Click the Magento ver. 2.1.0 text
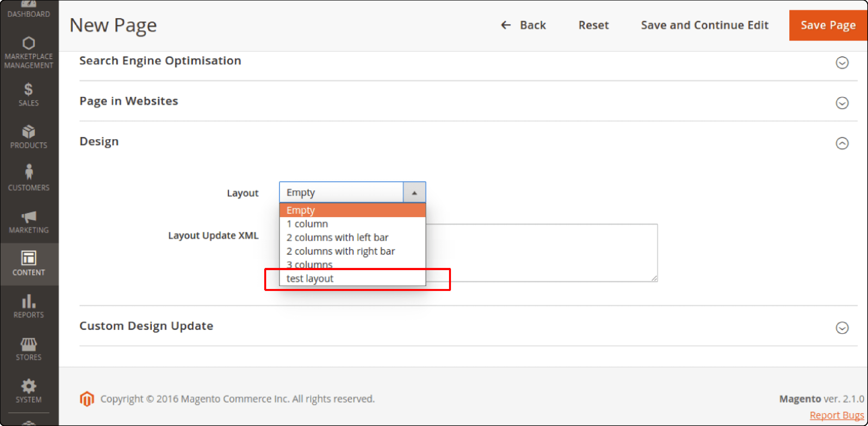This screenshot has width=868, height=426. click(821, 399)
